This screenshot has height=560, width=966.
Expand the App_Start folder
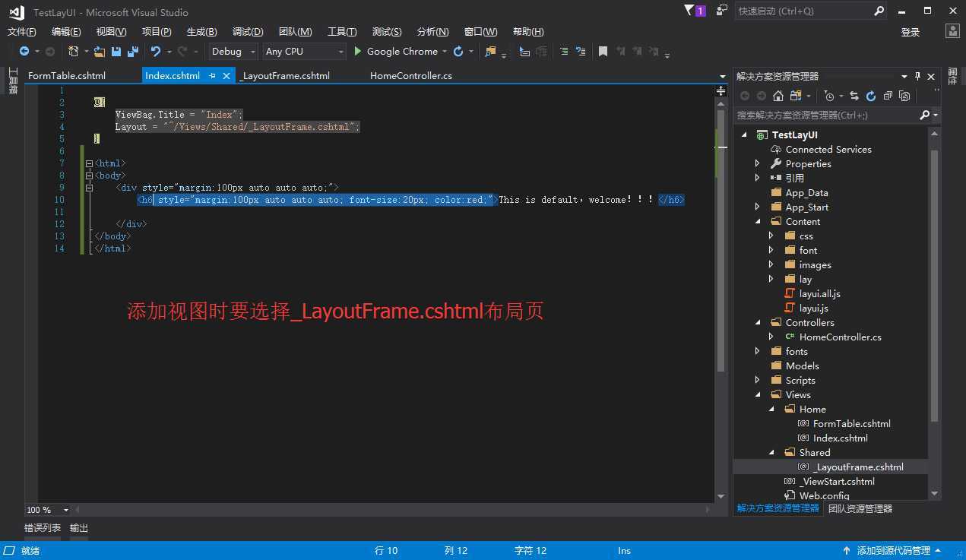click(757, 207)
